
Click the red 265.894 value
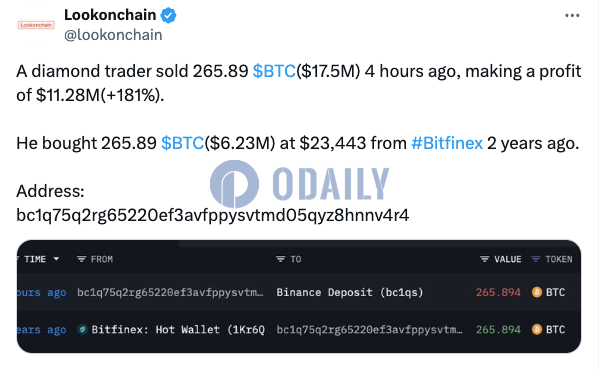coord(498,293)
